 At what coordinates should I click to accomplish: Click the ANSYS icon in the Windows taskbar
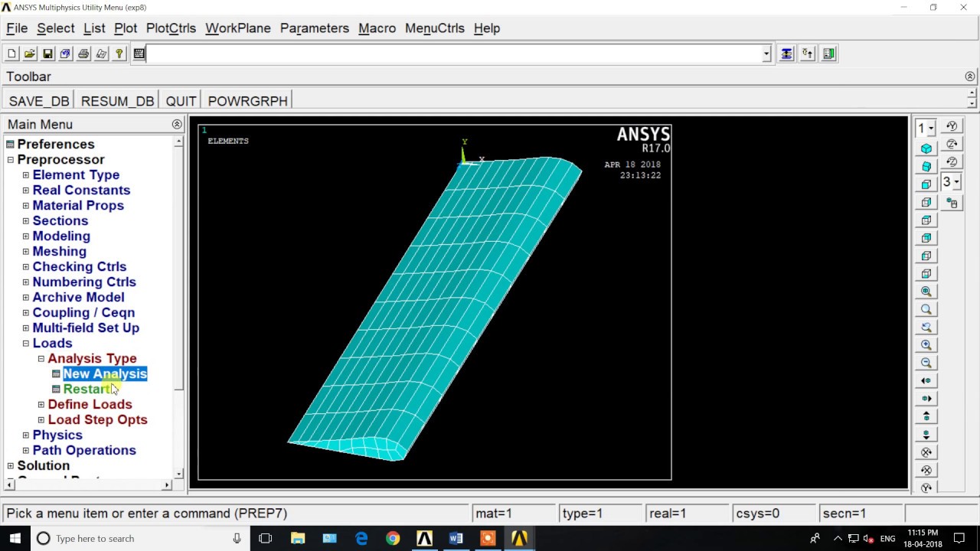point(519,539)
